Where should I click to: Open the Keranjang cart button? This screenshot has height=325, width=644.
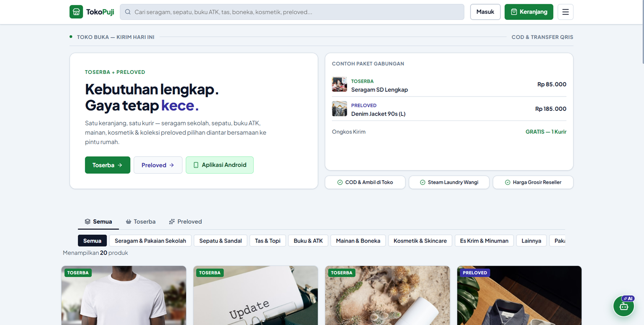(529, 12)
